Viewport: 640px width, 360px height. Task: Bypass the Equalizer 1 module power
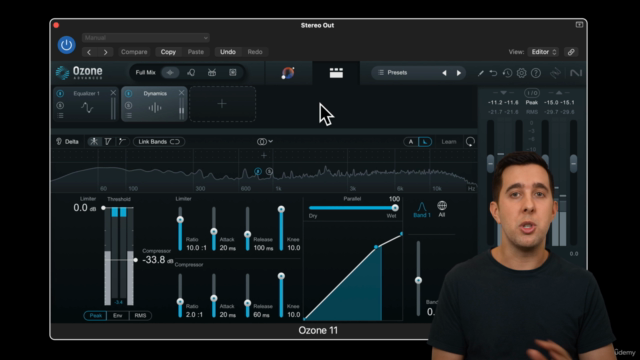click(60, 93)
